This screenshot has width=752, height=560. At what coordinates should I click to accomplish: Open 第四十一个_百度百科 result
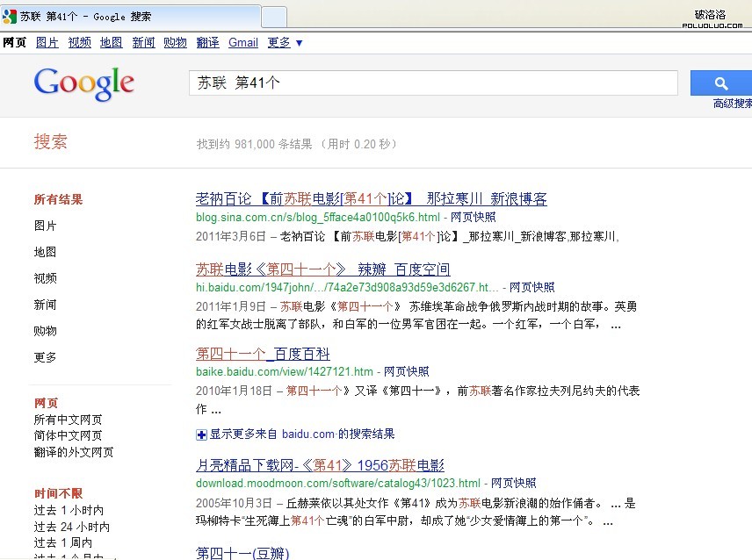pyautogui.click(x=263, y=354)
